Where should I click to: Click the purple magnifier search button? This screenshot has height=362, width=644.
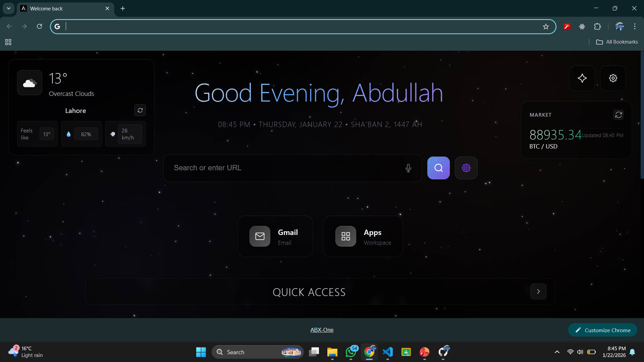(x=438, y=168)
